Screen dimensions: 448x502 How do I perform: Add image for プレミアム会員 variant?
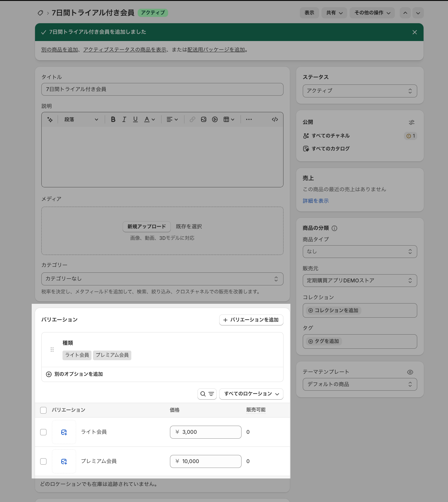64,462
